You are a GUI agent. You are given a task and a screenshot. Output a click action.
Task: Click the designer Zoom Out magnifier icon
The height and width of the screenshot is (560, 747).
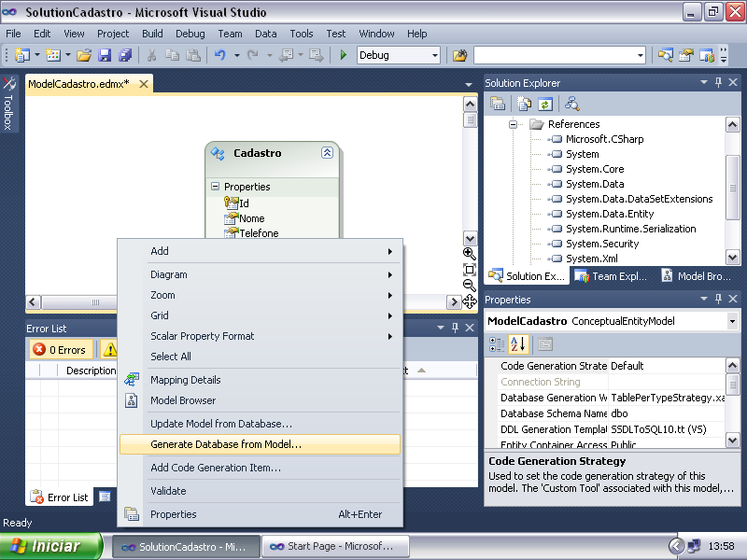pos(470,286)
